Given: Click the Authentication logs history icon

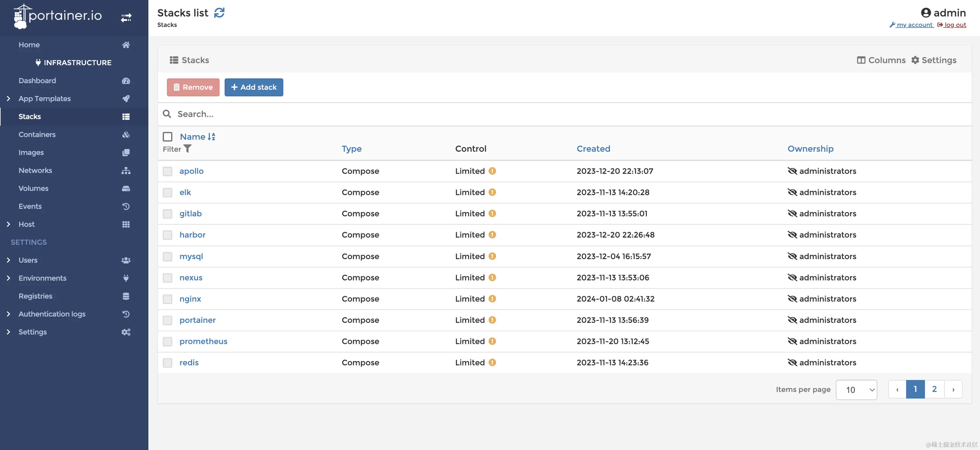Looking at the screenshot, I should coord(126,314).
